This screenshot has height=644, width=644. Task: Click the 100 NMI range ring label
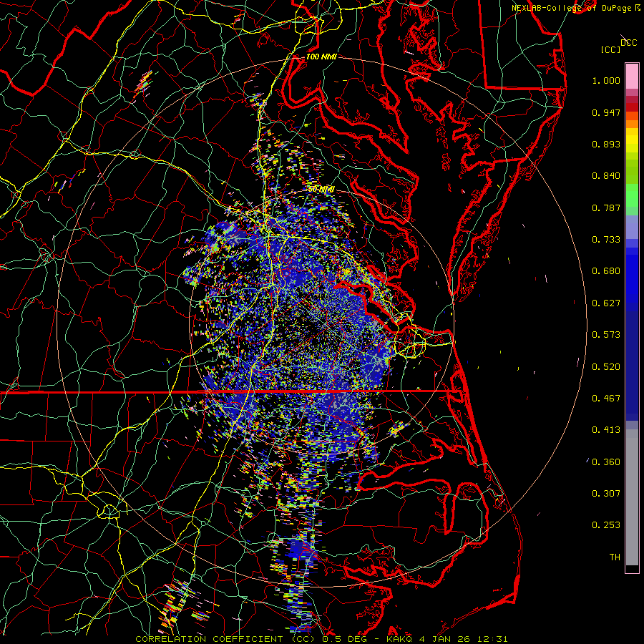321,57
